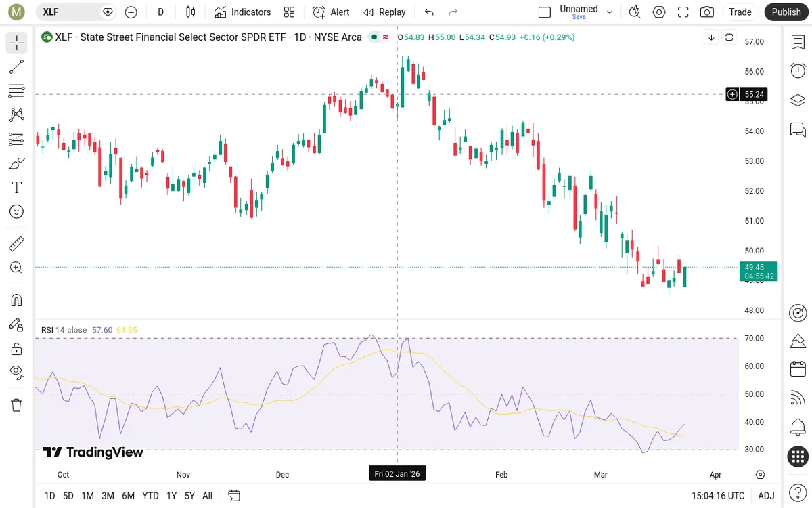
Task: Toggle magnet mode for drawings
Action: pyautogui.click(x=17, y=300)
